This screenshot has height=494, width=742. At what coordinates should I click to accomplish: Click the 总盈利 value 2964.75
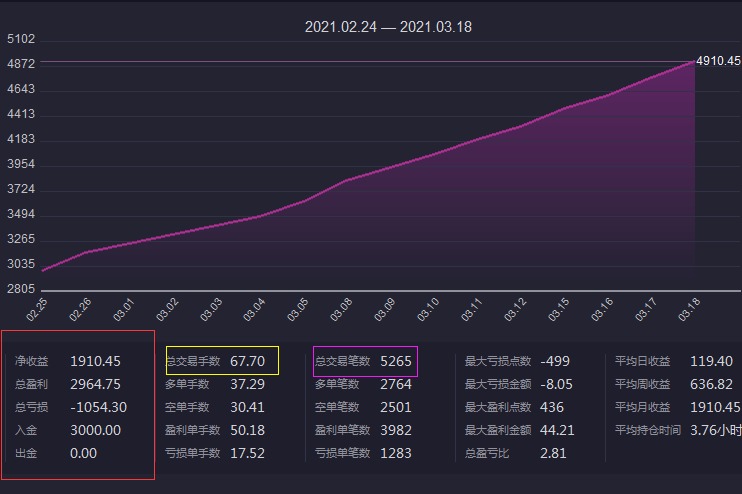click(95, 384)
